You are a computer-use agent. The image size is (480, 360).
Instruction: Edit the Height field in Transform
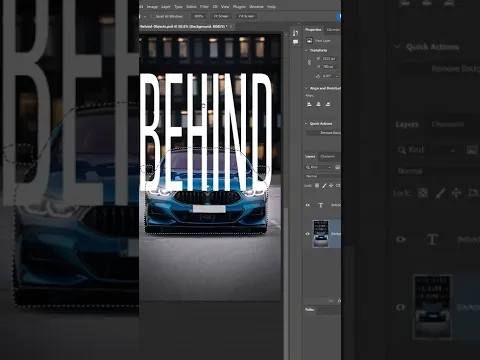(x=329, y=66)
